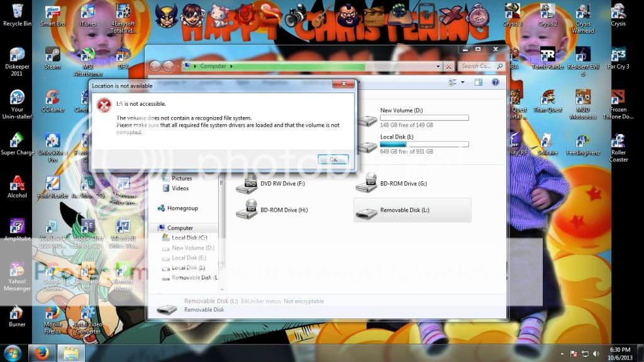Open Local Disk (E:) in tree
Screen dimensions: 644x362
184,258
